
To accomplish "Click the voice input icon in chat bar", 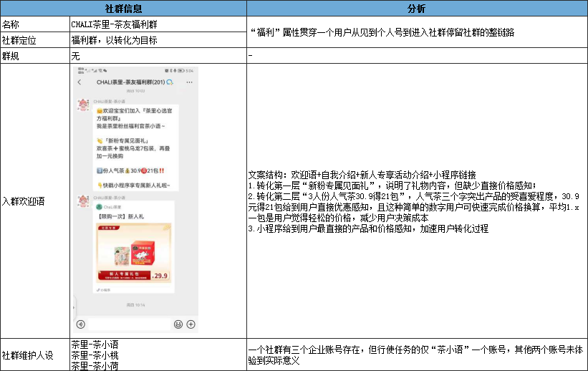I will [x=80, y=324].
